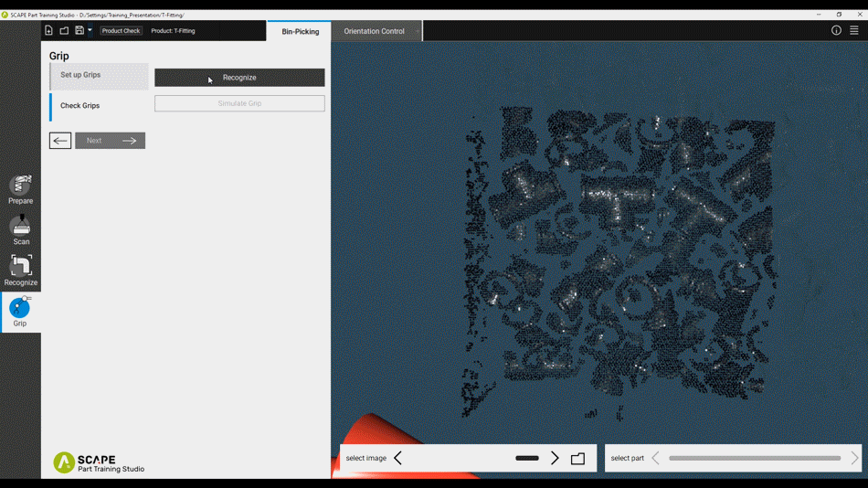Viewport: 868px width, 488px height.
Task: Select next image with right chevron
Action: point(555,458)
